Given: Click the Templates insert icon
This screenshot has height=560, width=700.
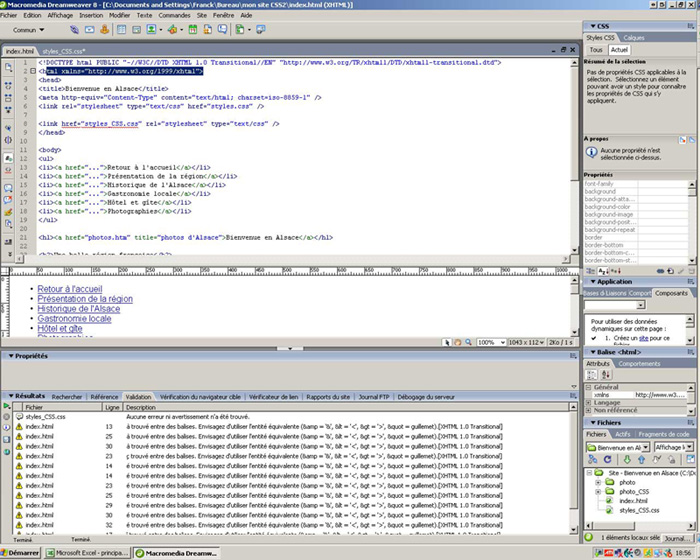Looking at the screenshot, I should click(x=240, y=30).
